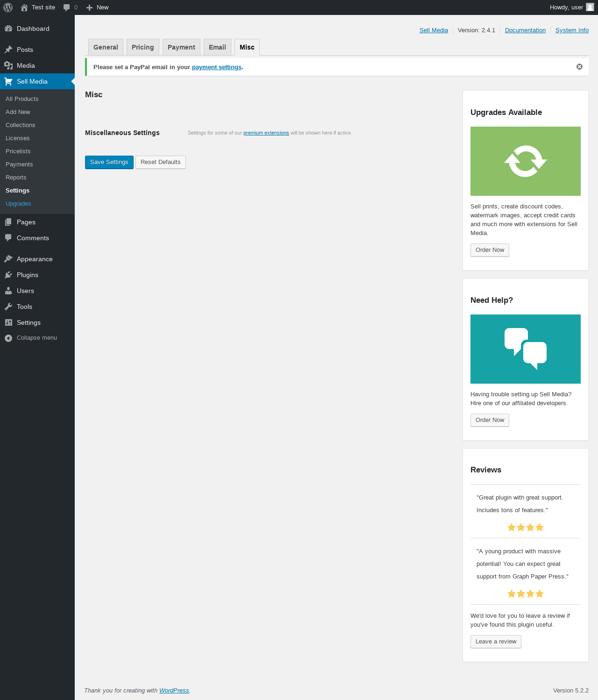
Task: Click the New label in admin bar
Action: tap(102, 7)
